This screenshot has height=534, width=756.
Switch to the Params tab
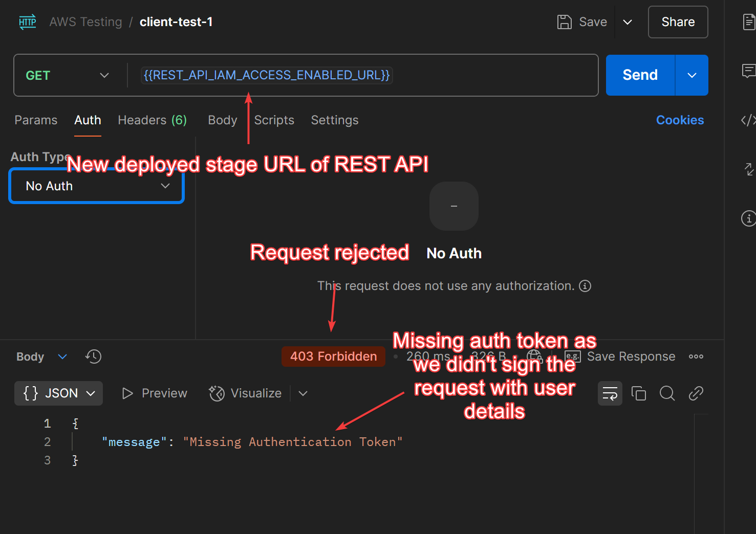[x=36, y=120]
